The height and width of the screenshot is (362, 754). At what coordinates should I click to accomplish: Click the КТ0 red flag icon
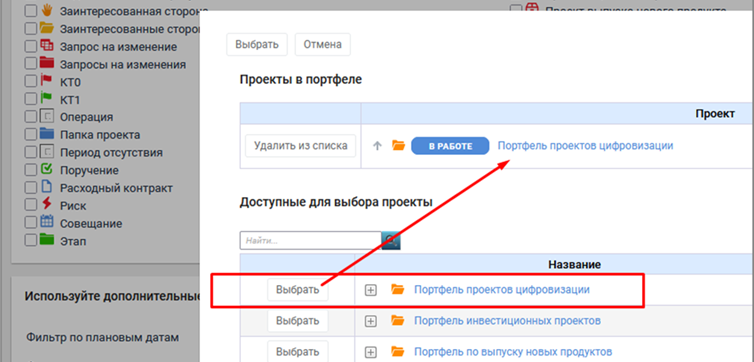(47, 81)
